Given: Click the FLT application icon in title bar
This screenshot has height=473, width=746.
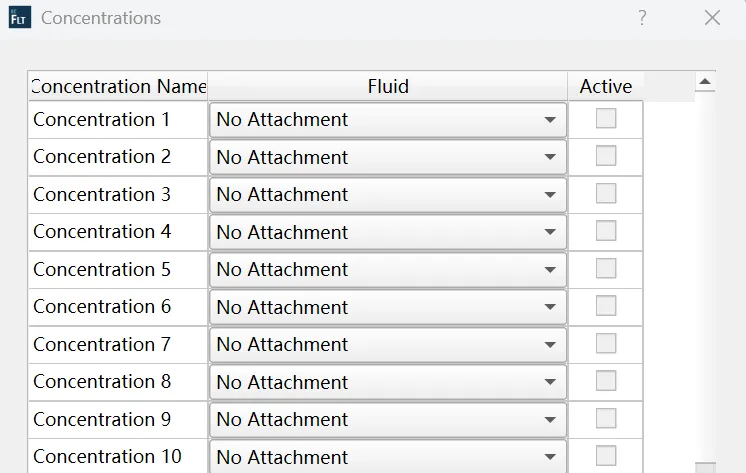Looking at the screenshot, I should point(19,18).
